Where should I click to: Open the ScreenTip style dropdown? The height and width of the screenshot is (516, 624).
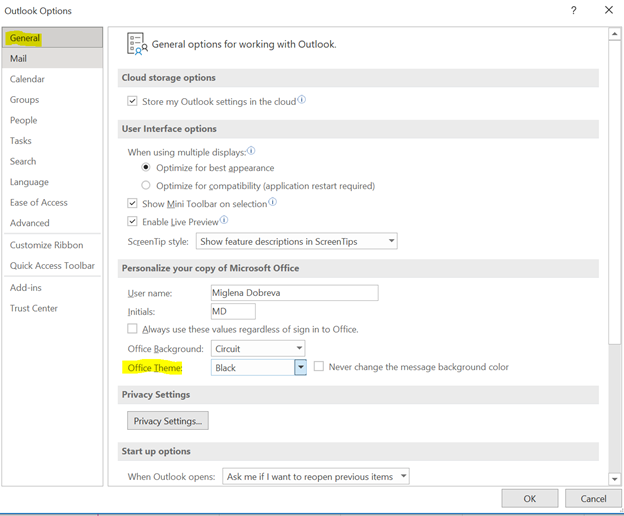296,241
